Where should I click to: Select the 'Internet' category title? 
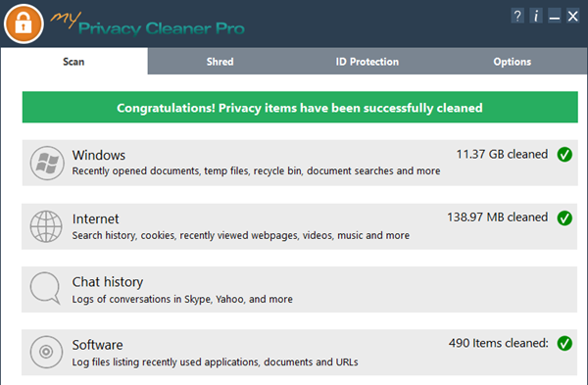point(96,218)
